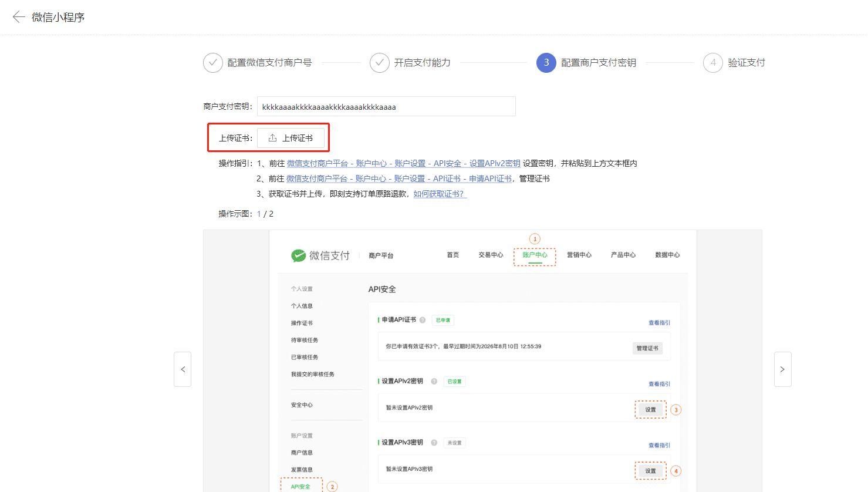Switch to the 交易中心 tab
Viewport: 868px width, 492px height.
coord(490,255)
